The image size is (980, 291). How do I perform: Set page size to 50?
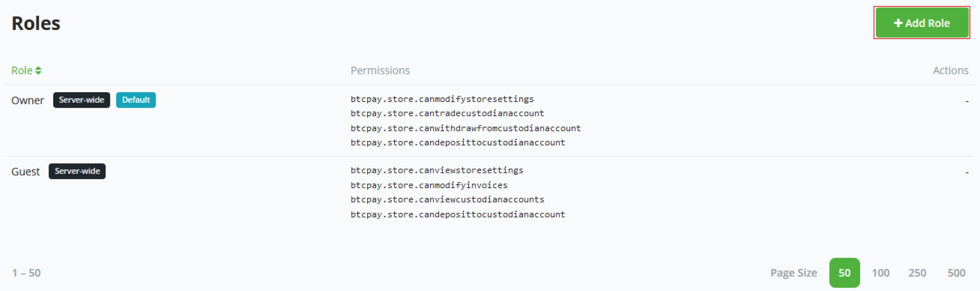click(844, 273)
